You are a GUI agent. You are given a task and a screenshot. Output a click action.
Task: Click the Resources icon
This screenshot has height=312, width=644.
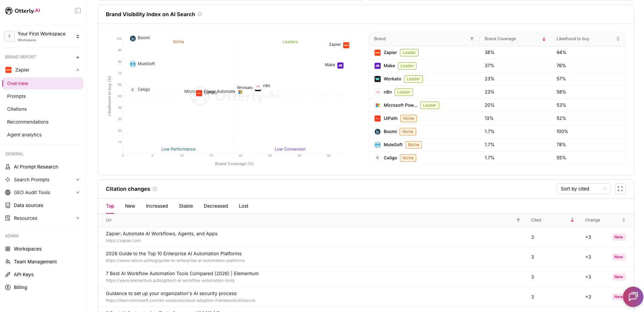pos(8,218)
